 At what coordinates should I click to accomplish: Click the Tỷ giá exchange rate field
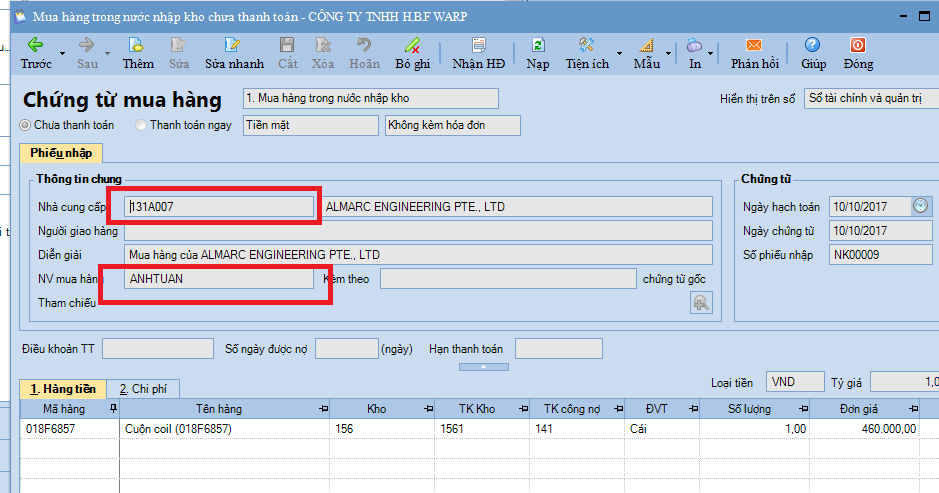click(904, 382)
